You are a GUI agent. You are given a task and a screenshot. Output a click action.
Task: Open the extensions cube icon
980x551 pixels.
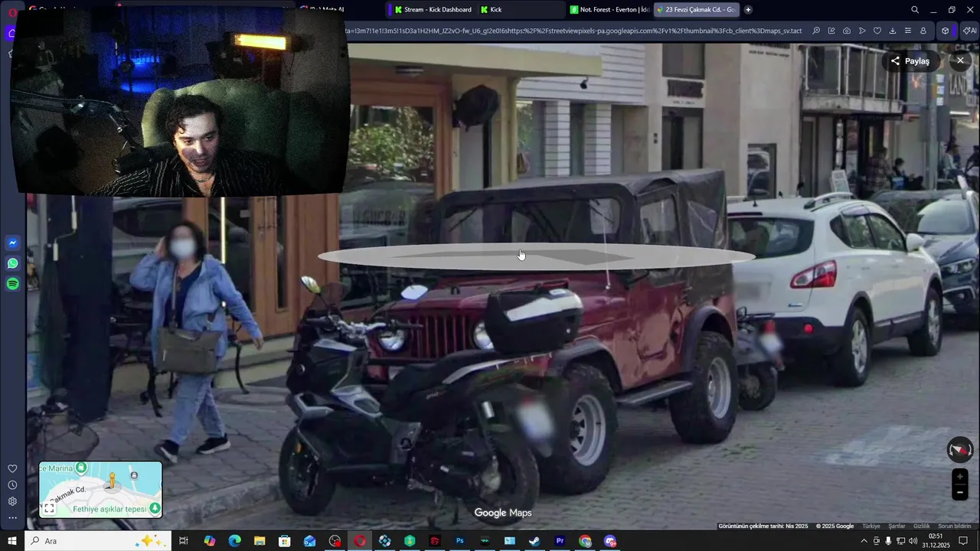tap(946, 31)
